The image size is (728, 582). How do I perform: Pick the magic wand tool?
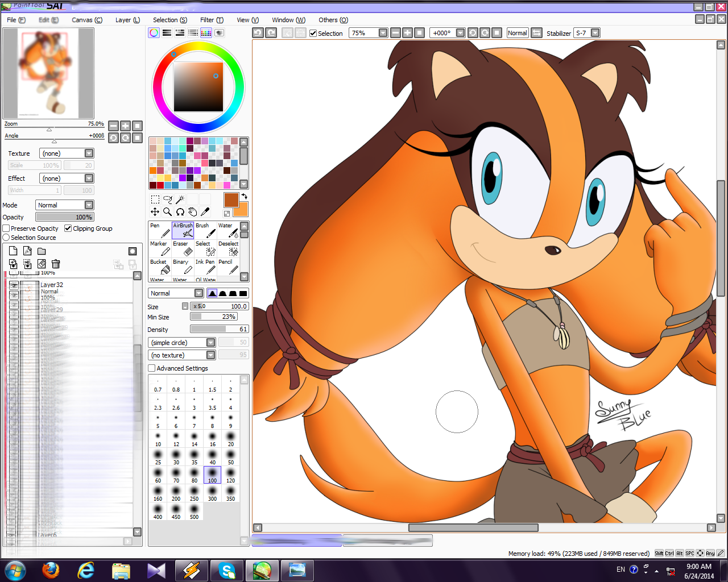click(180, 199)
